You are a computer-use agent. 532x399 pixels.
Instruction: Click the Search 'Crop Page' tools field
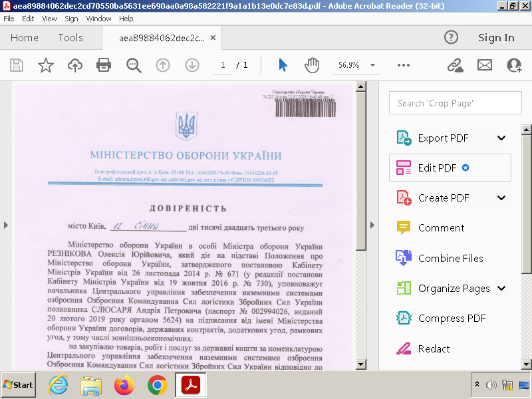456,103
